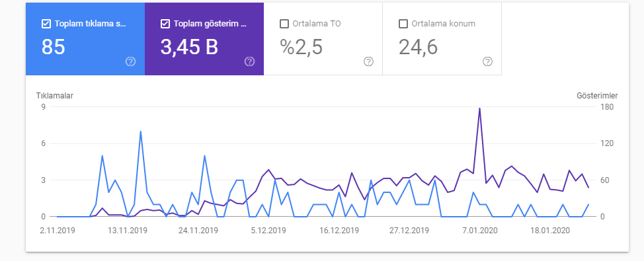Click the impressions peak near 7.01.2020
The height and width of the screenshot is (261, 644).
(479, 108)
